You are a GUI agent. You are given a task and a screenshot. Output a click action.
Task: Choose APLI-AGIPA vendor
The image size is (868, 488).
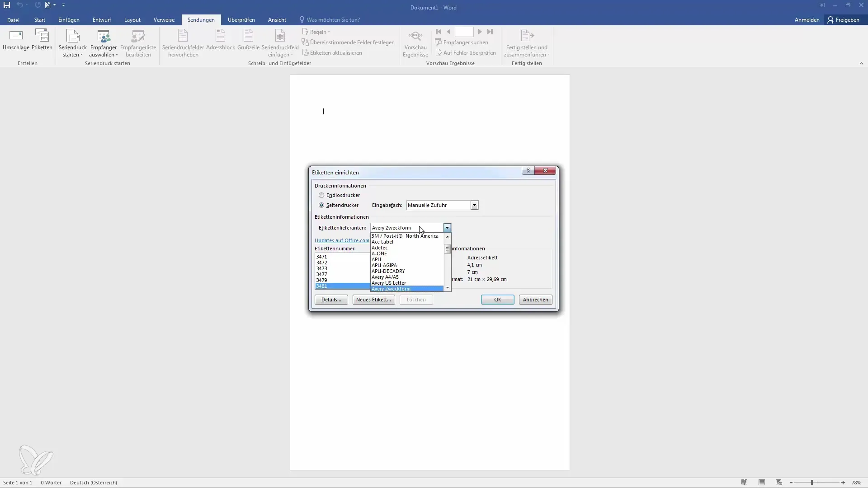[407, 265]
